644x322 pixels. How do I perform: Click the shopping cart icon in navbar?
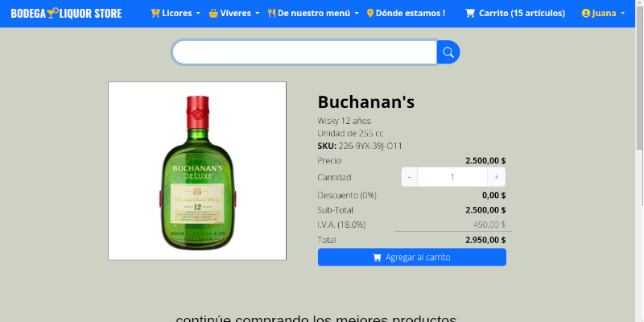470,14
